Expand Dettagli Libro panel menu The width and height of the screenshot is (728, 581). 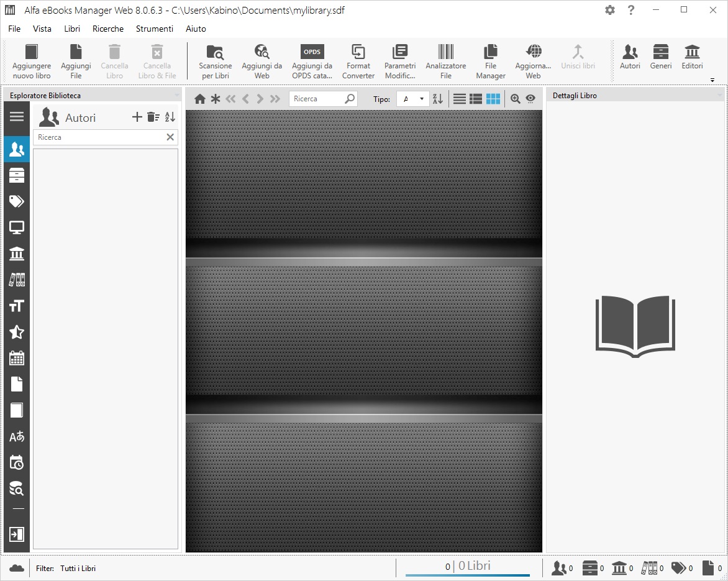(x=720, y=95)
